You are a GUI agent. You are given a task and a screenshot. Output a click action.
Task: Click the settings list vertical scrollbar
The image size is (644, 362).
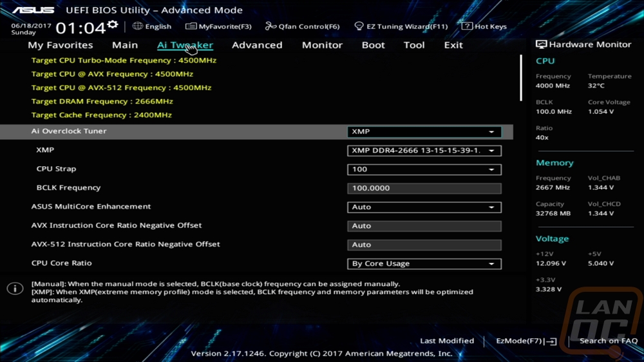521,77
